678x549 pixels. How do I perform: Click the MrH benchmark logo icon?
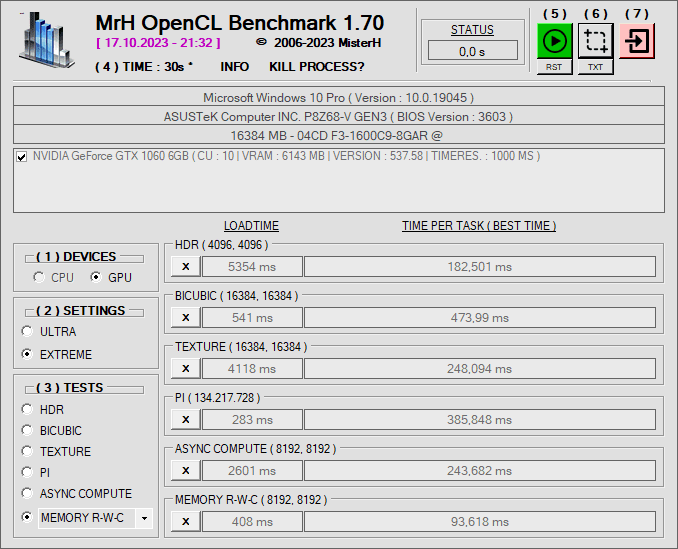point(47,40)
